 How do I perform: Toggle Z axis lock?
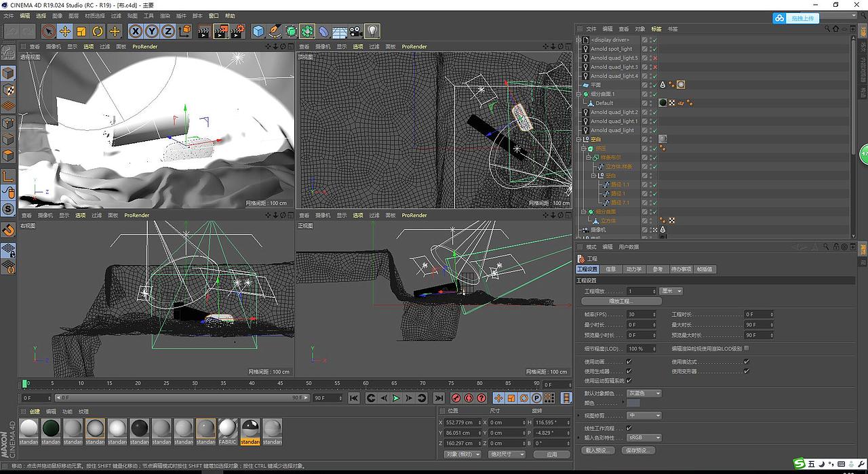coord(168,31)
